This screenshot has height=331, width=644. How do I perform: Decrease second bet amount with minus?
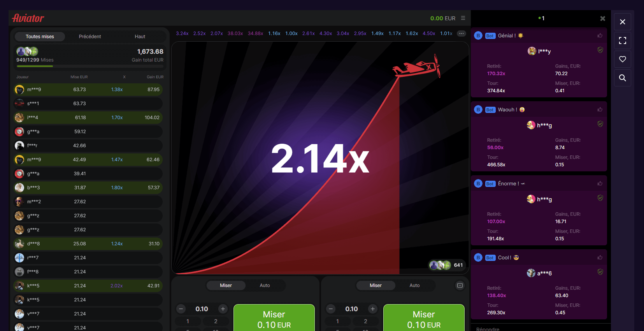pyautogui.click(x=331, y=309)
